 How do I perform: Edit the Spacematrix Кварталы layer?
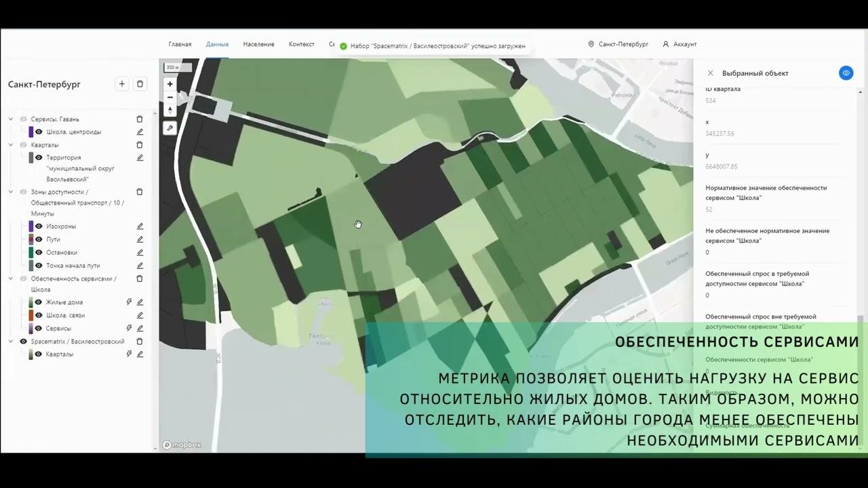pyautogui.click(x=140, y=354)
